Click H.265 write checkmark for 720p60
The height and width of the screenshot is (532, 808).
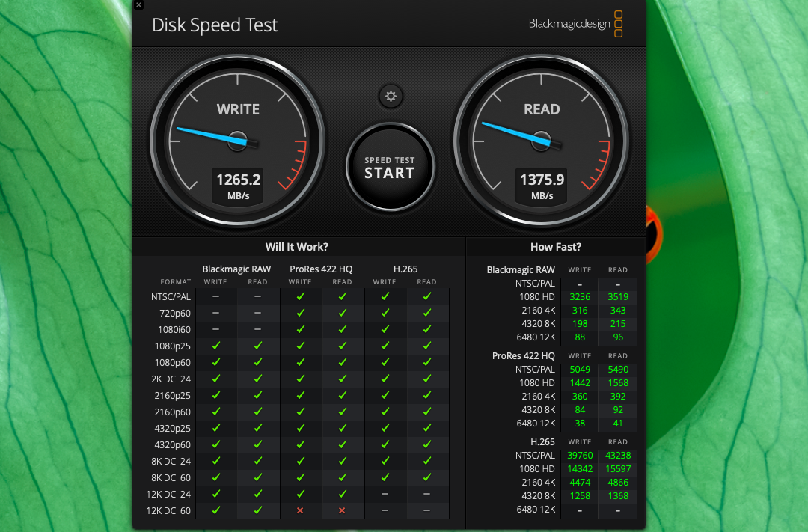coord(385,313)
